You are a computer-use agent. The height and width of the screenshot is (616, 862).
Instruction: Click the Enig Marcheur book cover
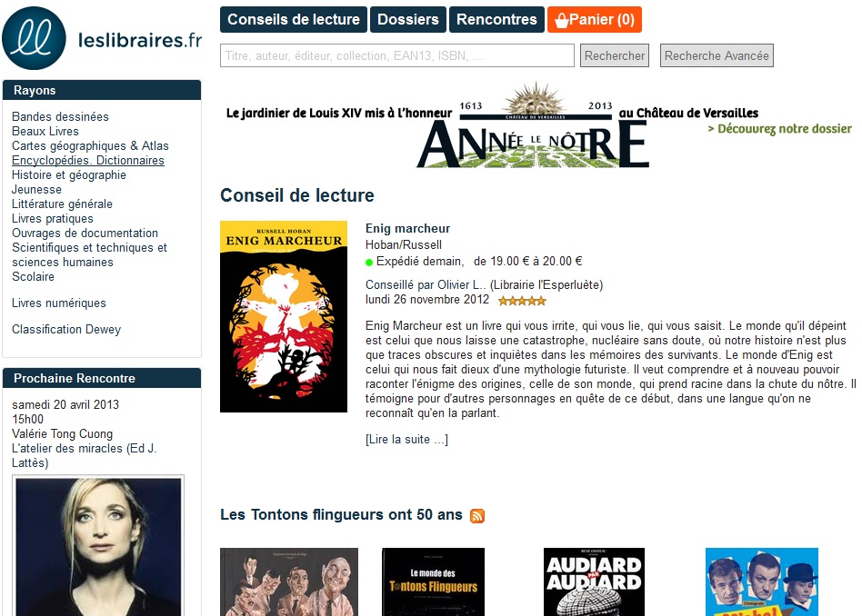coord(284,316)
